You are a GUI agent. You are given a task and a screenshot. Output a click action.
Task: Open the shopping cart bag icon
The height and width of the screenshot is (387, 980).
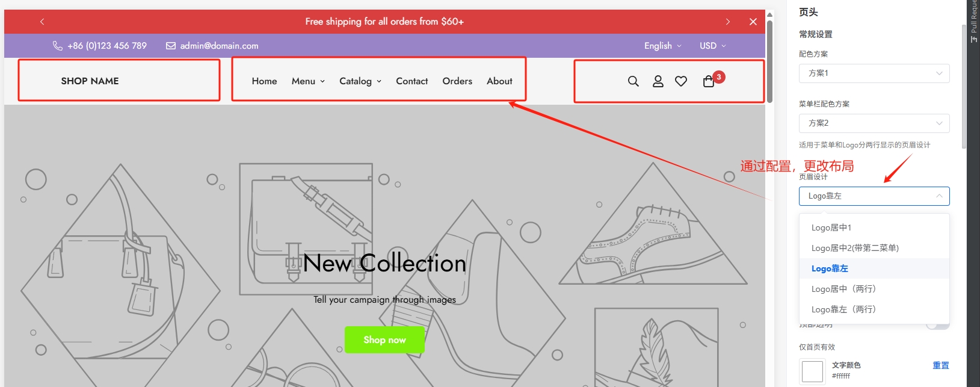709,81
